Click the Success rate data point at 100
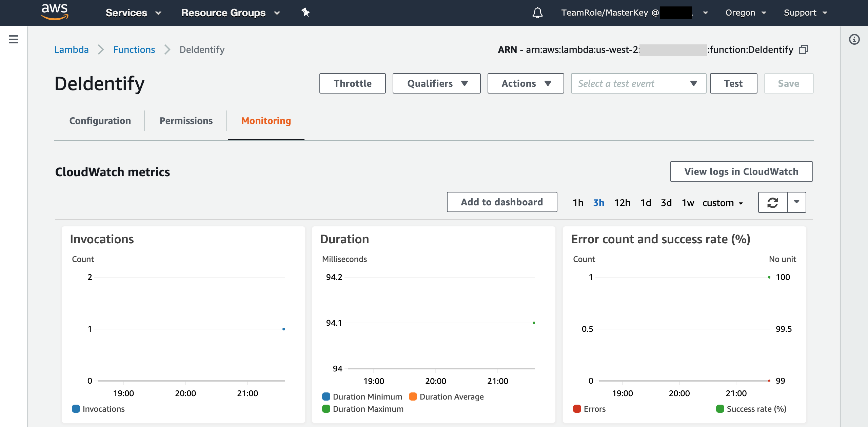 (x=769, y=277)
